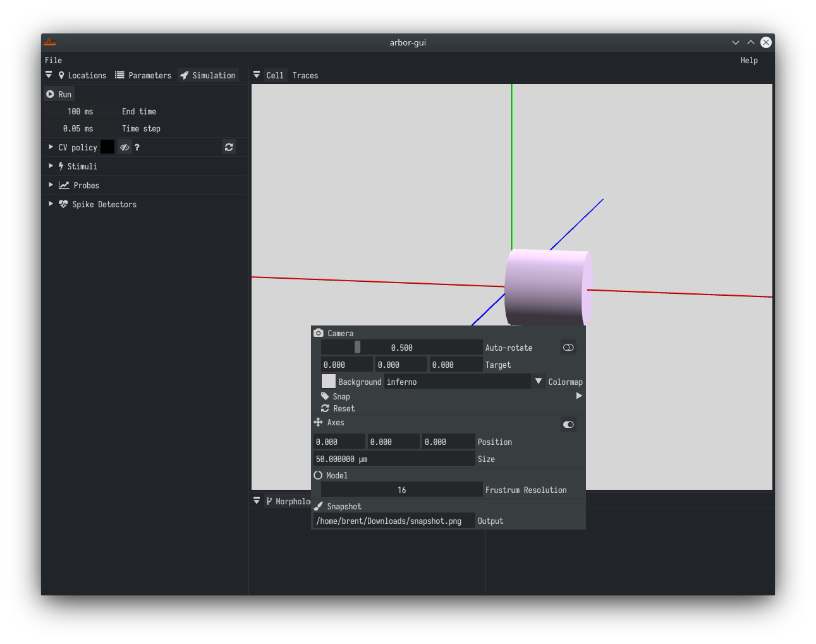Click the black CV policy color swatch
Screen dimensions: 816x644
click(x=107, y=147)
